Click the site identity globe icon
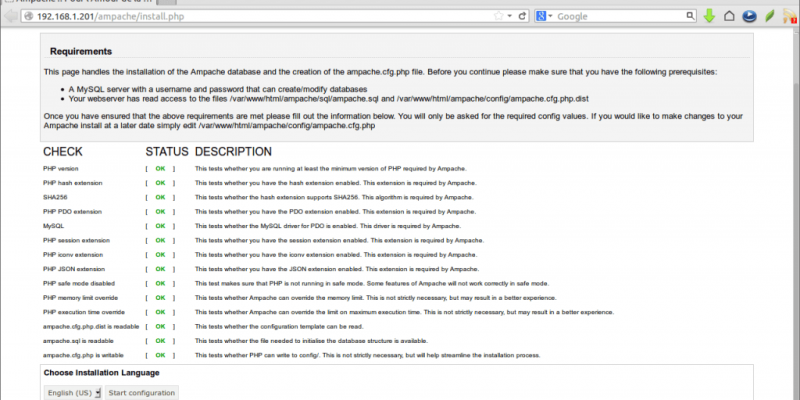The height and width of the screenshot is (400, 800). coord(29,16)
